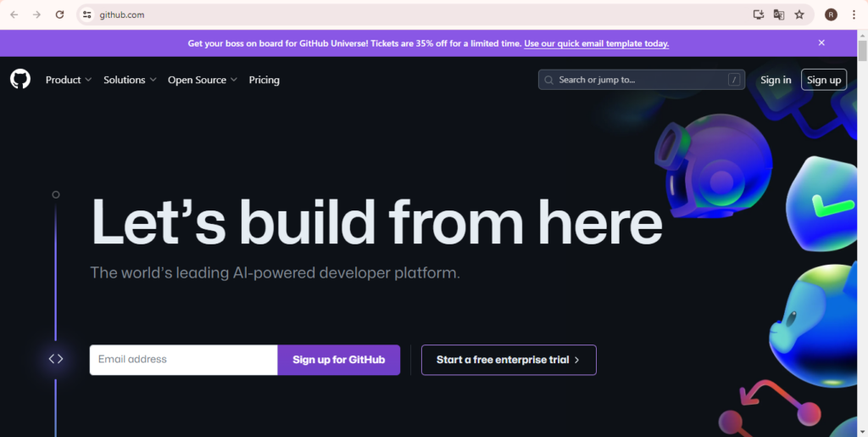Expand the Product menu
The width and height of the screenshot is (868, 437).
coord(69,80)
